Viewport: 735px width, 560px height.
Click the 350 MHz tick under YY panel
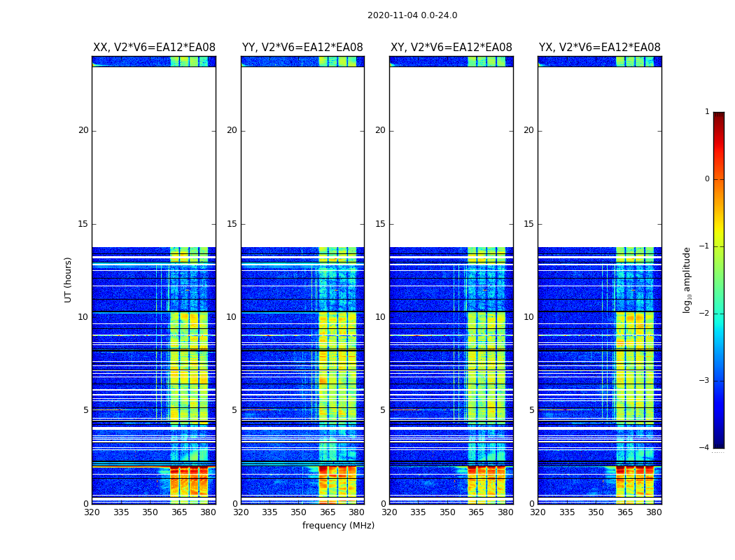[299, 512]
